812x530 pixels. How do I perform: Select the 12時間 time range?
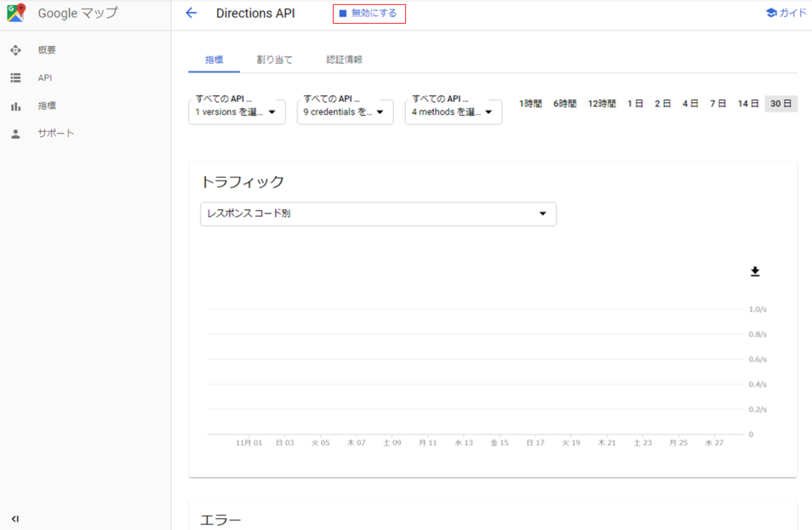602,104
